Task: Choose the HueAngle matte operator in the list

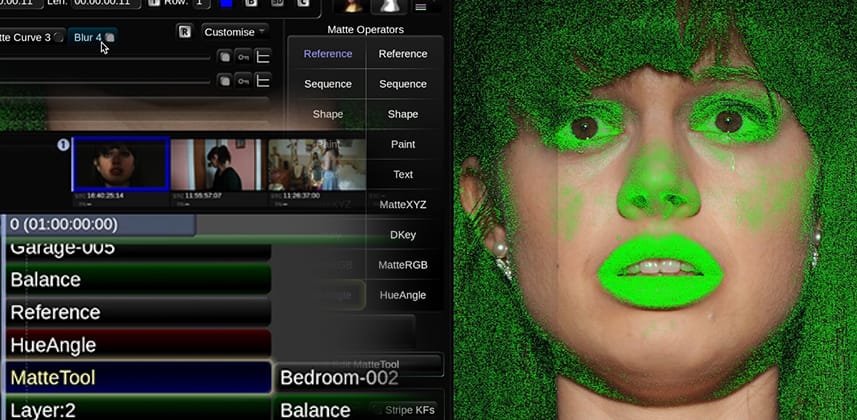Action: 403,295
